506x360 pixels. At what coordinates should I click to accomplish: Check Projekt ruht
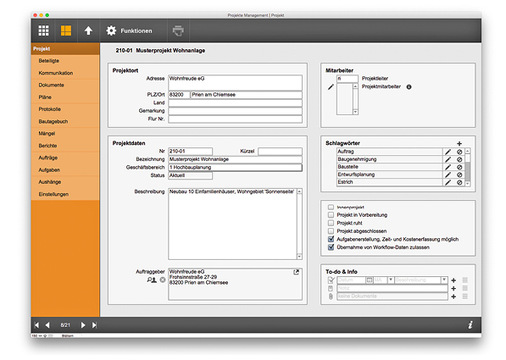click(331, 223)
